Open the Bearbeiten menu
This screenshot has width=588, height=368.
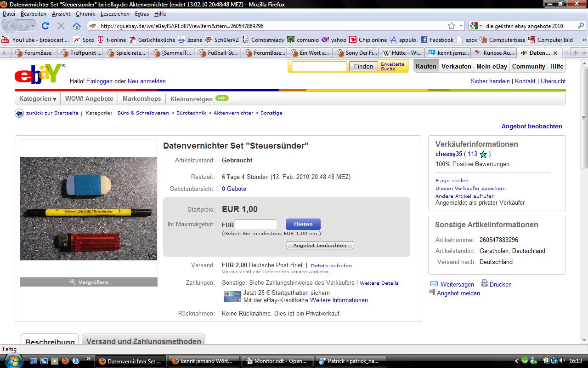(x=33, y=14)
